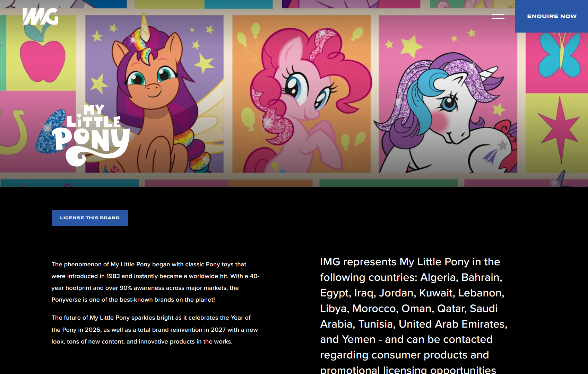Click the pink star tile on the right
This screenshot has height=374, width=588.
(557, 133)
